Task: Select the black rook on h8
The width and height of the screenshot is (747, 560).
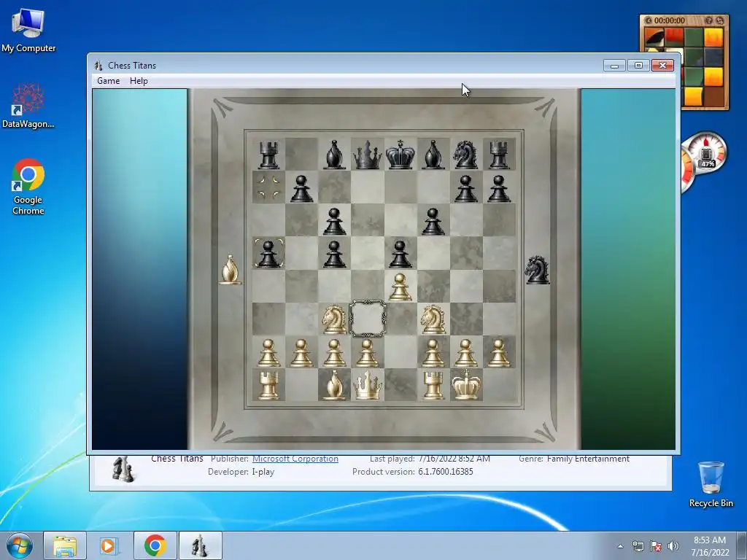Action: point(499,155)
